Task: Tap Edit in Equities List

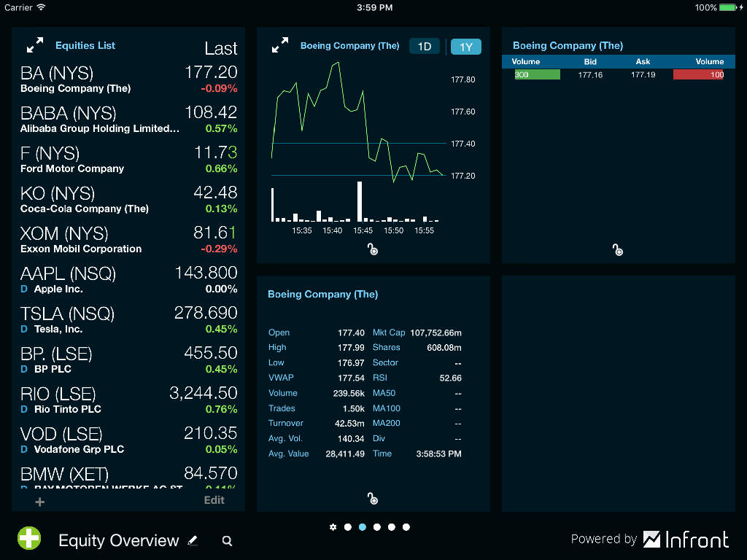Action: [214, 500]
